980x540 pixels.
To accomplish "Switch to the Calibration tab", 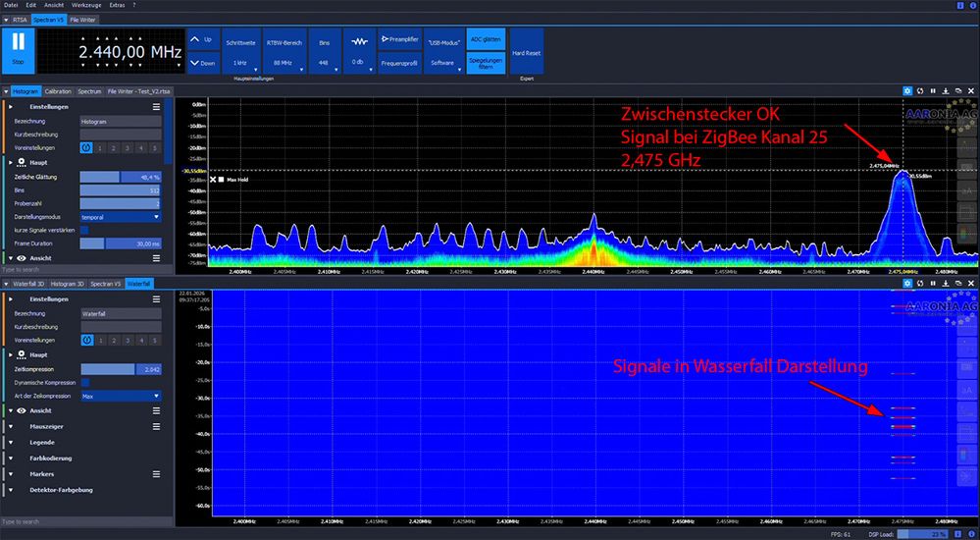I will coord(58,91).
